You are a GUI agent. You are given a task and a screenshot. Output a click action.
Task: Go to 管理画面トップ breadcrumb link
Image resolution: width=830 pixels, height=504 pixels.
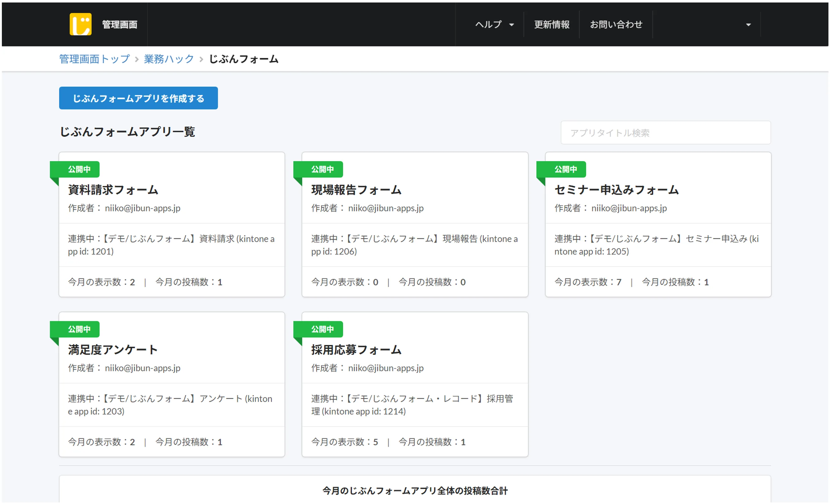coord(94,59)
